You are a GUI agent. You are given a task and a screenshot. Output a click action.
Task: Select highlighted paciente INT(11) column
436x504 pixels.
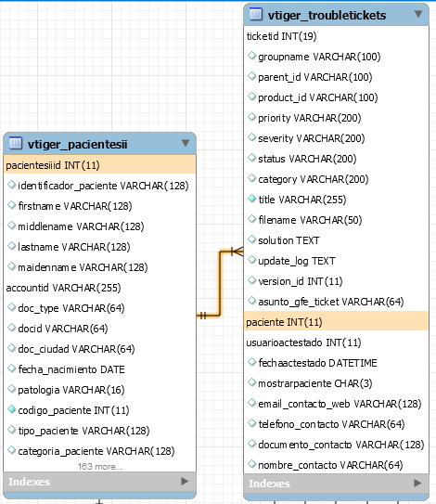click(336, 322)
